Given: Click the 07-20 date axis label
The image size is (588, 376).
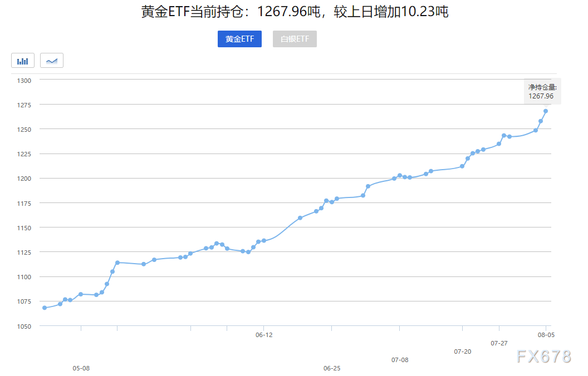Looking at the screenshot, I should pyautogui.click(x=463, y=352).
